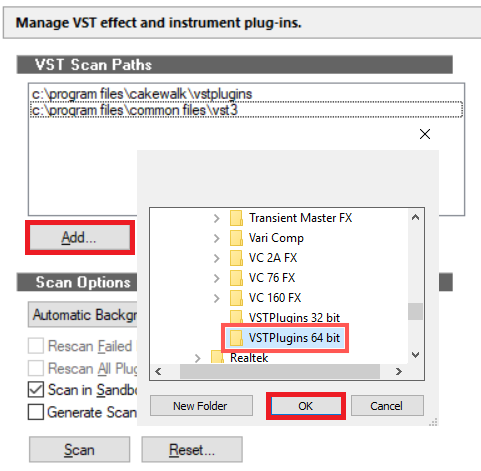Open the Automatic Background scan dropdown
Viewport: 481px width, 471px height.
pyautogui.click(x=83, y=314)
